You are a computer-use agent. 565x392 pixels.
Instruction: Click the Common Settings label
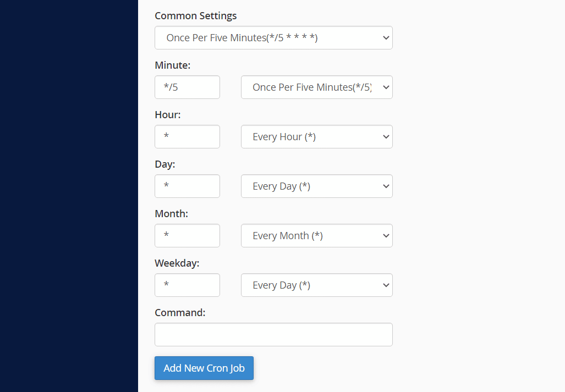click(x=196, y=16)
